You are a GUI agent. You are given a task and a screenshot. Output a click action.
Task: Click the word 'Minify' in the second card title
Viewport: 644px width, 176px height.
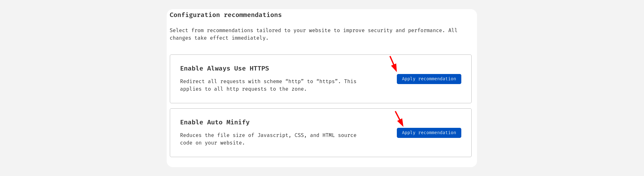pos(238,122)
